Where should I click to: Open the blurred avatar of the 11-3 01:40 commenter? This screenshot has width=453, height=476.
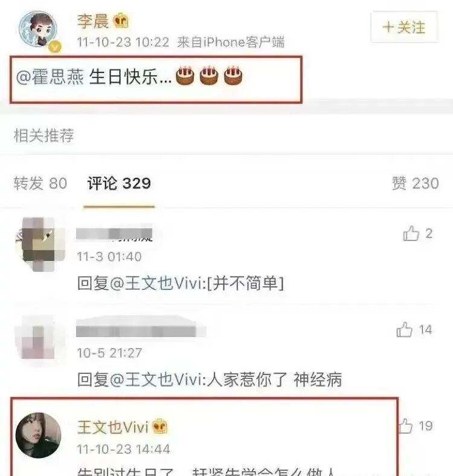click(x=39, y=245)
